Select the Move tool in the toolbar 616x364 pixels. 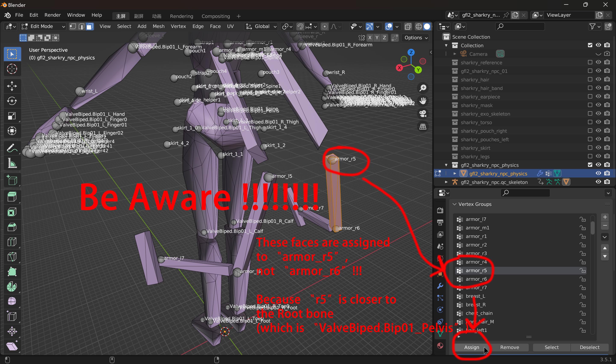(12, 86)
